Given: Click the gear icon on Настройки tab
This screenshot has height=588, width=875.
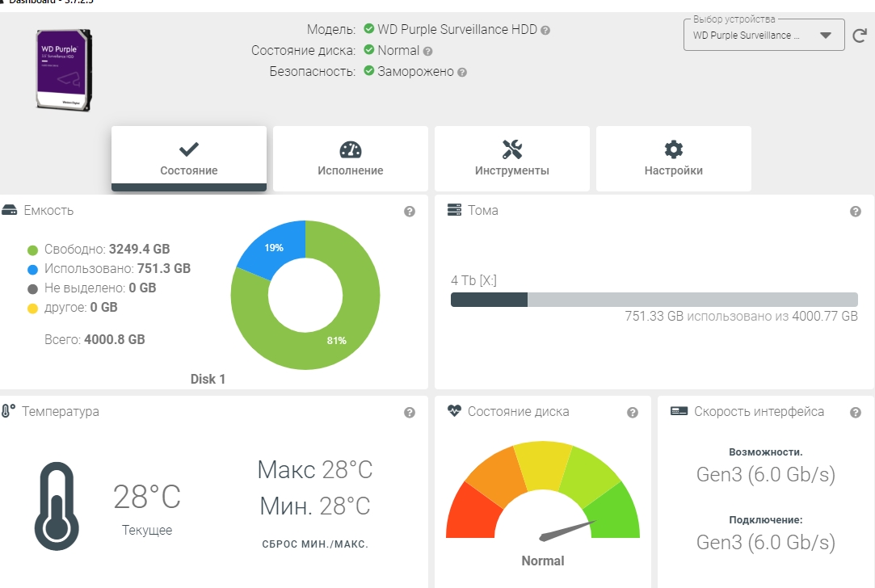Looking at the screenshot, I should [674, 149].
